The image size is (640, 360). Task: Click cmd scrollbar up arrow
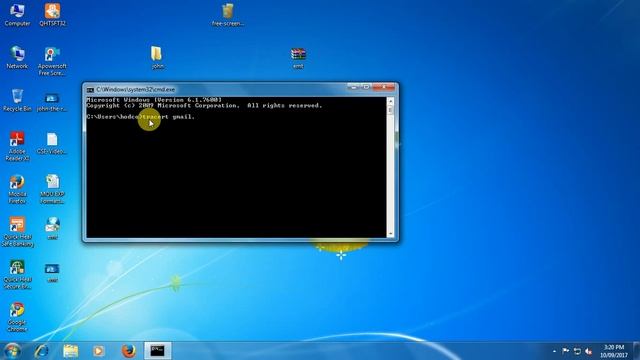click(391, 101)
